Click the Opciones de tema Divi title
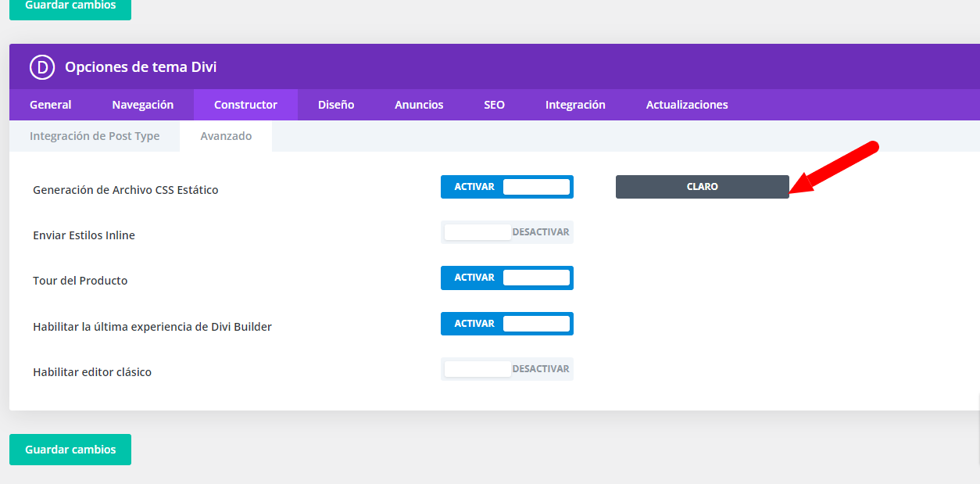 141,67
